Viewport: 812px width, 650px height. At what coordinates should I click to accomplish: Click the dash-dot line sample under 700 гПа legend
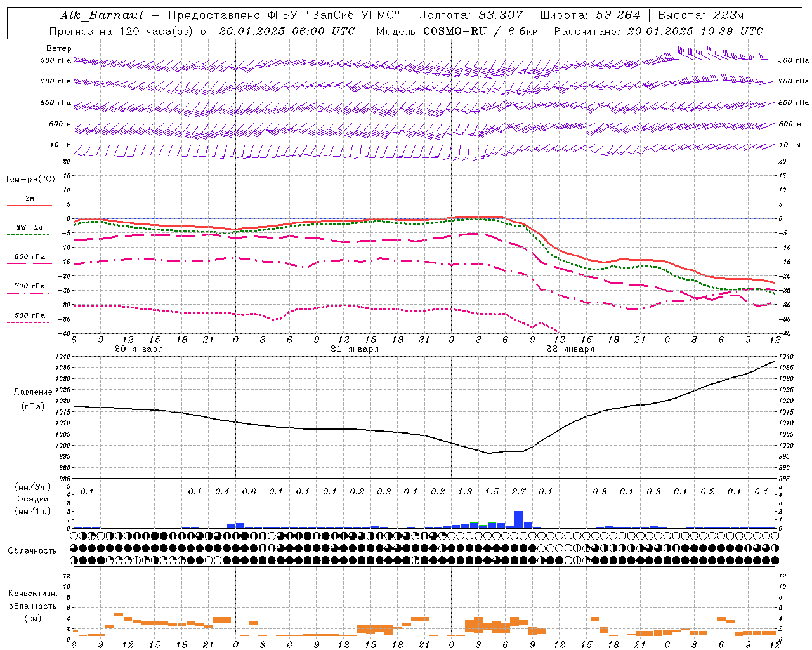click(x=29, y=293)
